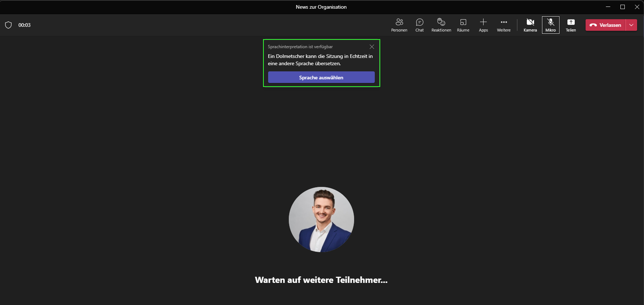Screen dimensions: 644x305
Task: Click the Sprache auswählen button
Action: (321, 78)
